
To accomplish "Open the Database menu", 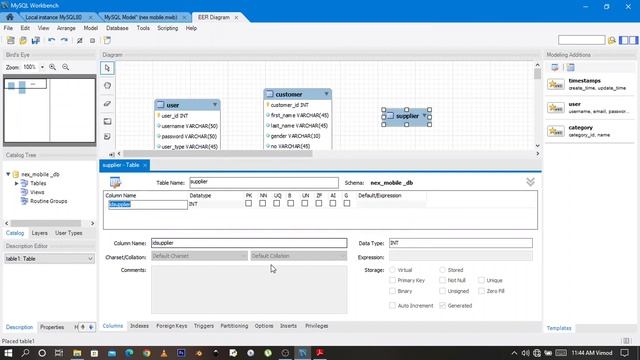I will [117, 28].
